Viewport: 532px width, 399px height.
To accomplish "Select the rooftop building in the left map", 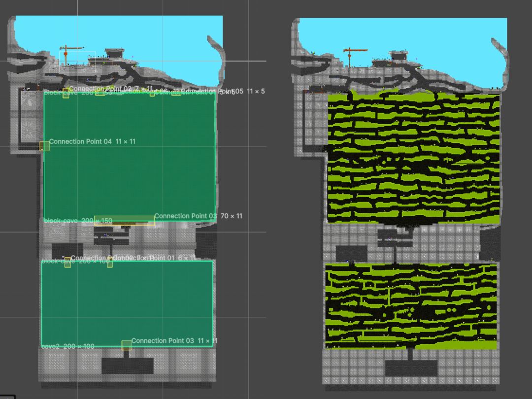I will pos(114,53).
